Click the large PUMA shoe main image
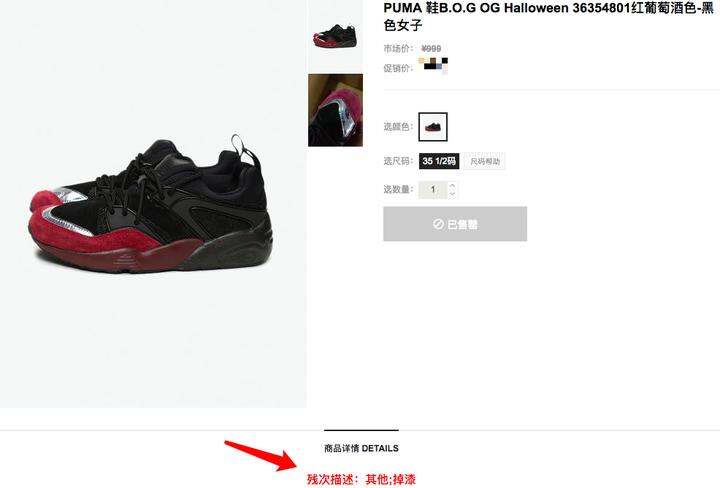 (x=153, y=203)
